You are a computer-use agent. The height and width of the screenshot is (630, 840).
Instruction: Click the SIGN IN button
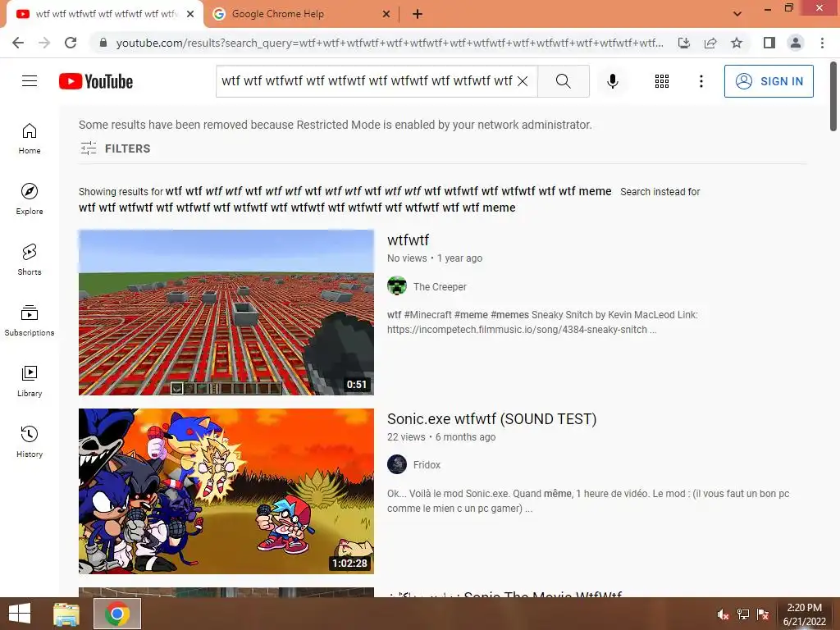click(769, 81)
